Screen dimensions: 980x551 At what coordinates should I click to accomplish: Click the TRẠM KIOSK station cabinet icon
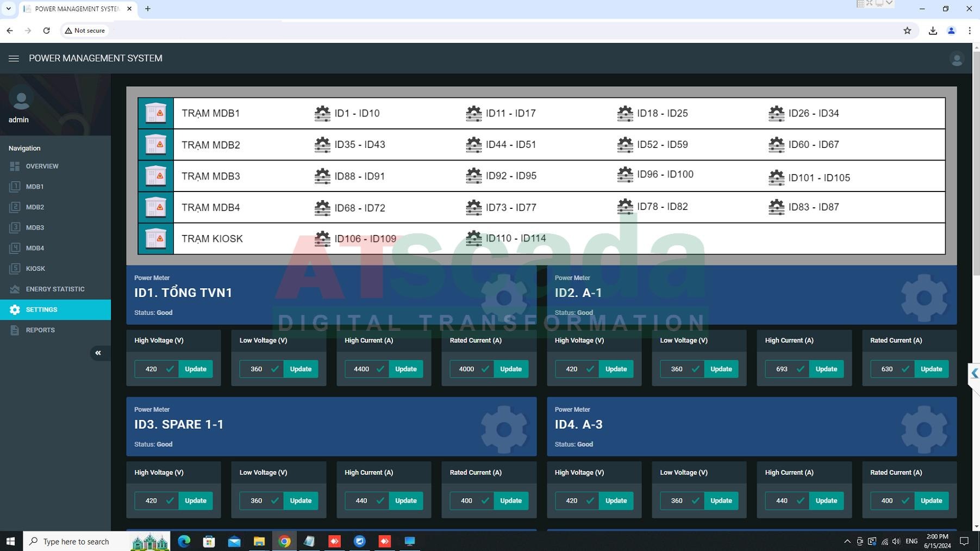[x=155, y=239]
